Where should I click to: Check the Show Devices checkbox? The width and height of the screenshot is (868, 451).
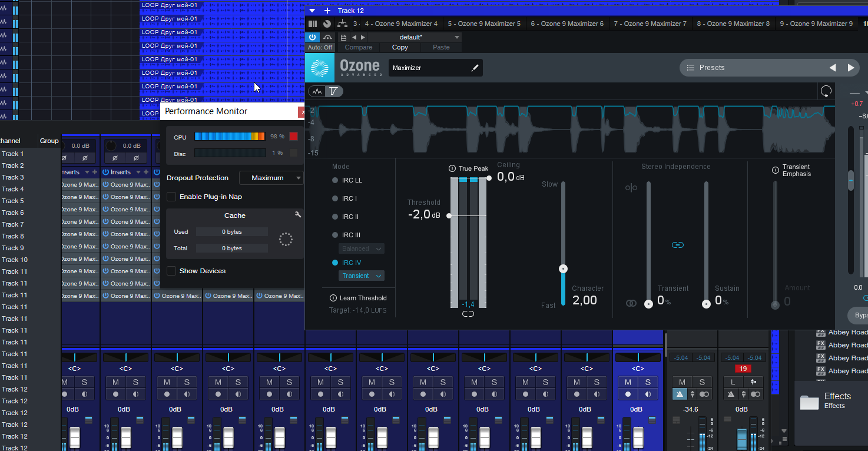171,271
